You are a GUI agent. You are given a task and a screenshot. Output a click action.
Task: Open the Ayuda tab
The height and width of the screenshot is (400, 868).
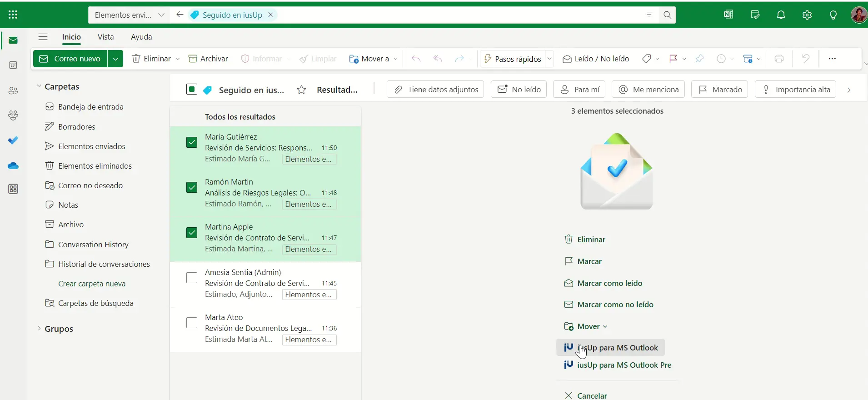coord(141,37)
